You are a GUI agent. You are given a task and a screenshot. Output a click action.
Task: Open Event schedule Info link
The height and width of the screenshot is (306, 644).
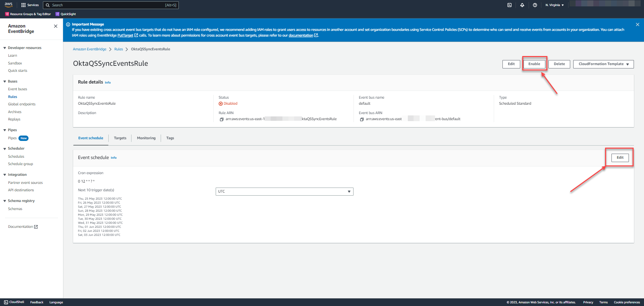[114, 158]
